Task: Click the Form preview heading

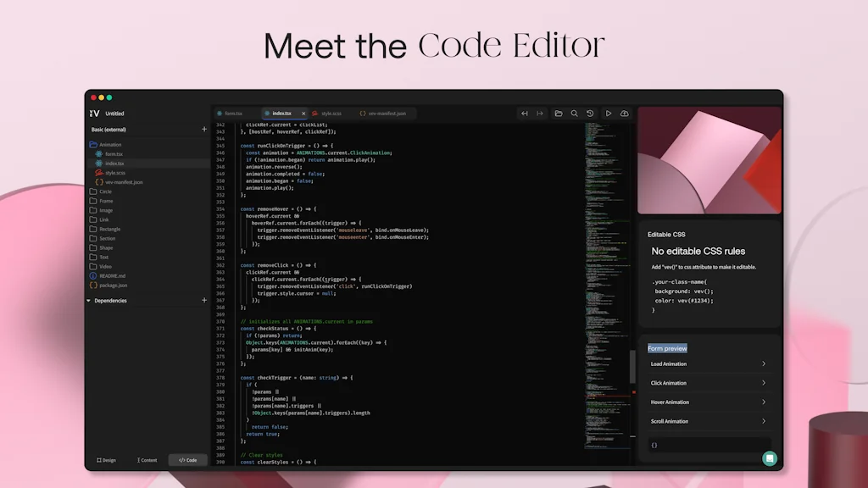Action: pyautogui.click(x=667, y=348)
